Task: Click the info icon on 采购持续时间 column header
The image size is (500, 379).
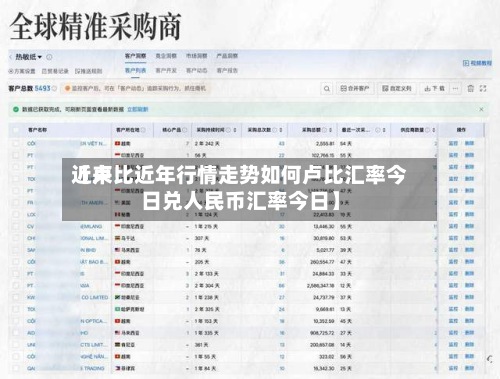Action: tap(228, 130)
